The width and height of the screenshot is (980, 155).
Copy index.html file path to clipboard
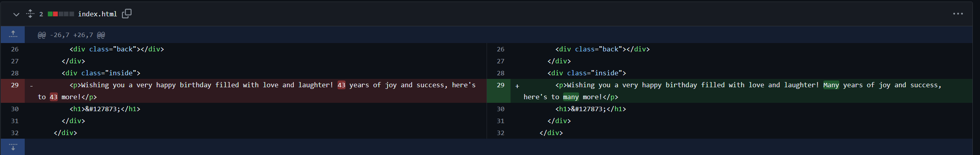(x=127, y=14)
